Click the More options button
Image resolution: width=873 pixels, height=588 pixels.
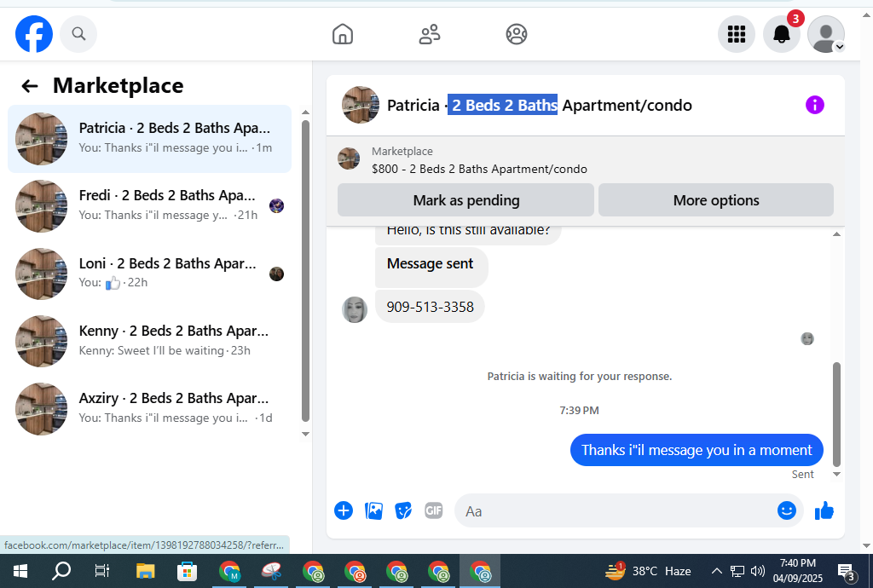715,200
